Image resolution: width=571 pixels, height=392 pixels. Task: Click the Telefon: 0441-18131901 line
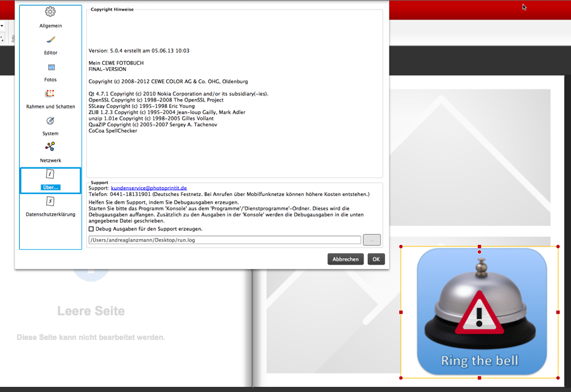[x=228, y=194]
